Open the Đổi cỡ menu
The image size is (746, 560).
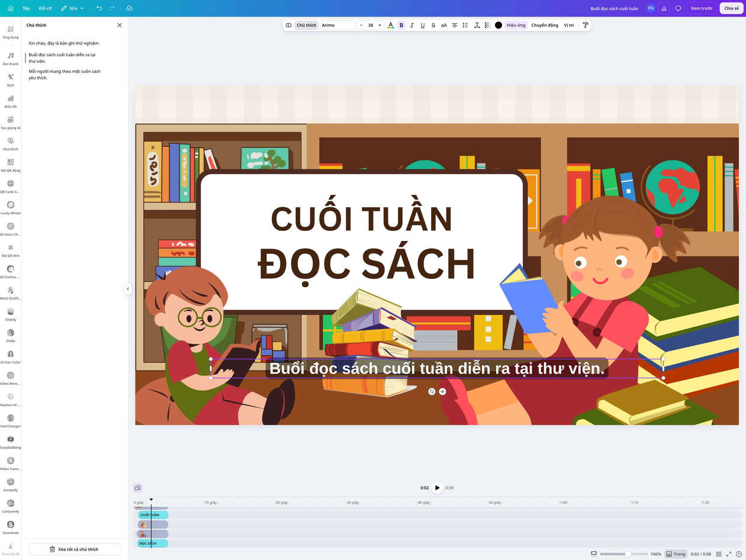point(45,8)
